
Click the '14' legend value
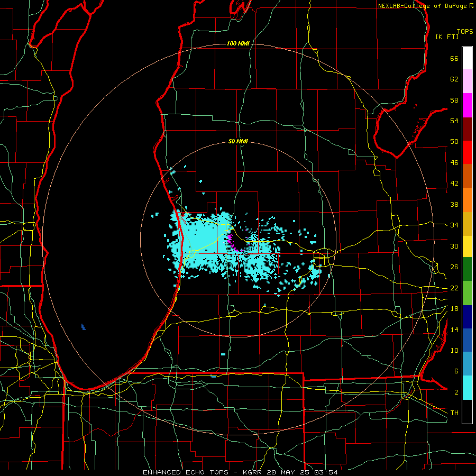[x=454, y=329]
